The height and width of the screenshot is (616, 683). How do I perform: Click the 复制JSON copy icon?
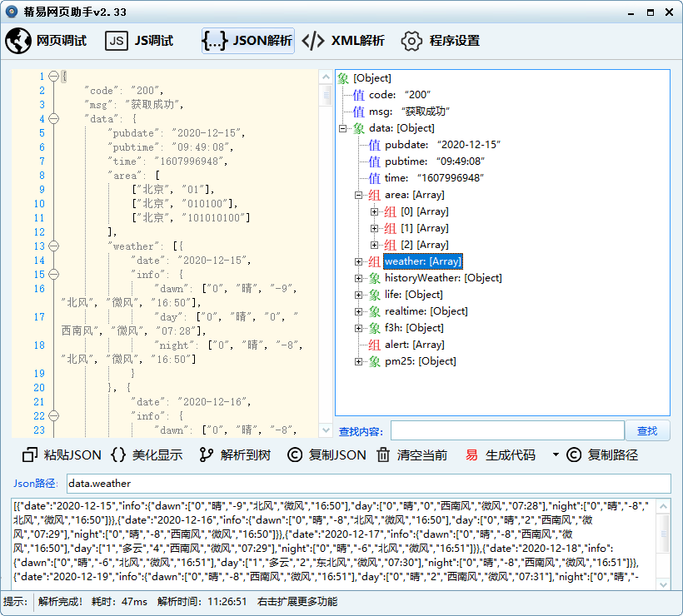[x=294, y=455]
